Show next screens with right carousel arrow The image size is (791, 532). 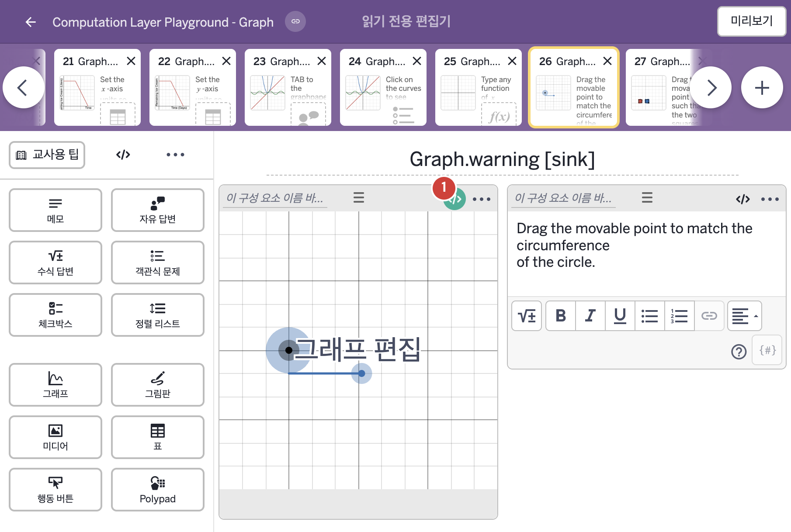click(x=711, y=87)
